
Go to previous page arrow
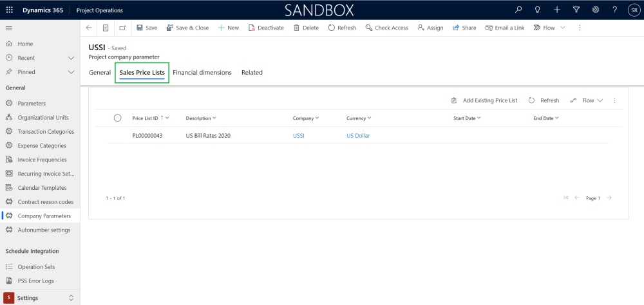coord(577,198)
